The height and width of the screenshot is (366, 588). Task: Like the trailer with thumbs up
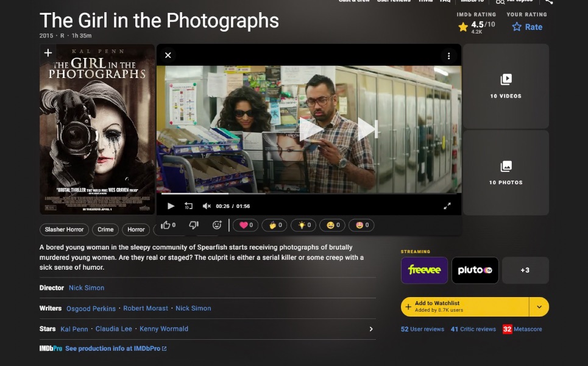point(166,225)
